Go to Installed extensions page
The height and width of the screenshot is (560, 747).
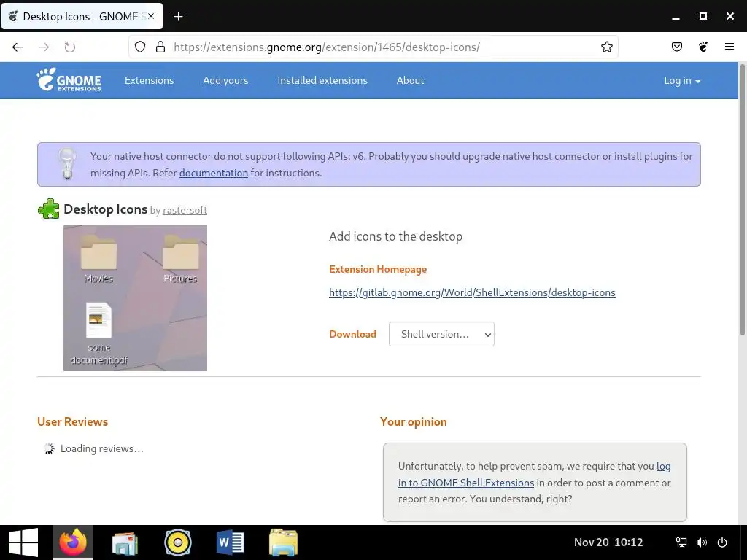point(322,80)
